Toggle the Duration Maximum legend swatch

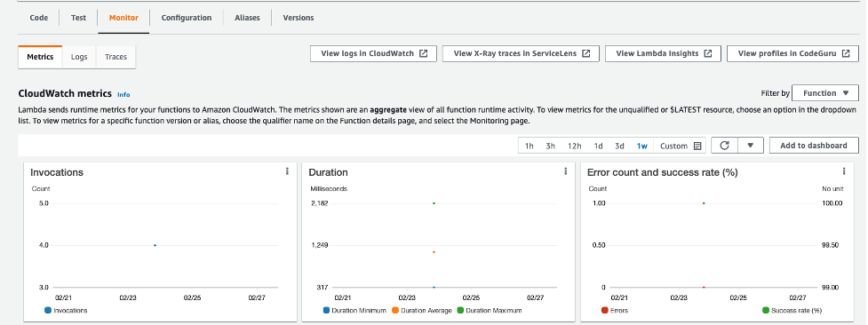(460, 311)
